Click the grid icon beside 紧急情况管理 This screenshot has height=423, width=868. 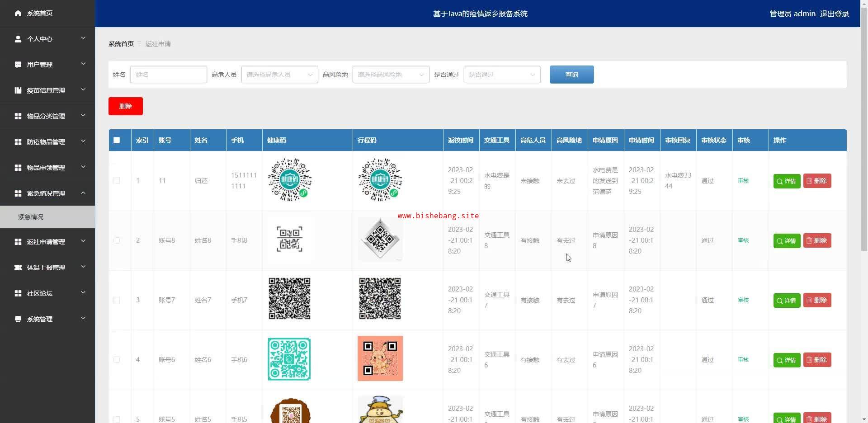(x=18, y=193)
